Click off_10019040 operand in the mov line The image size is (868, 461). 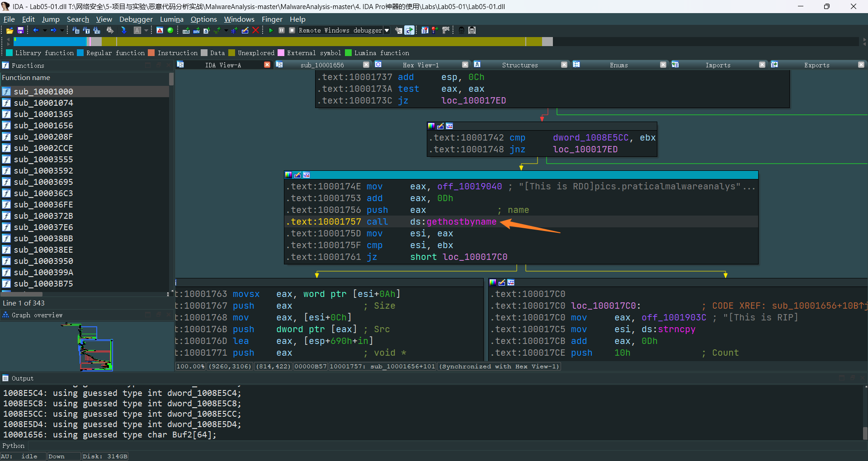(469, 187)
